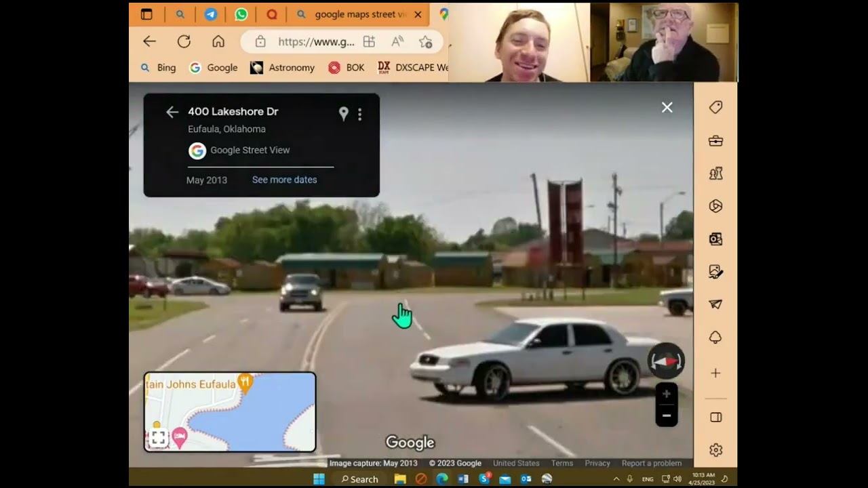
Task: Open the tree icon in Edge sidebar
Action: (x=715, y=338)
